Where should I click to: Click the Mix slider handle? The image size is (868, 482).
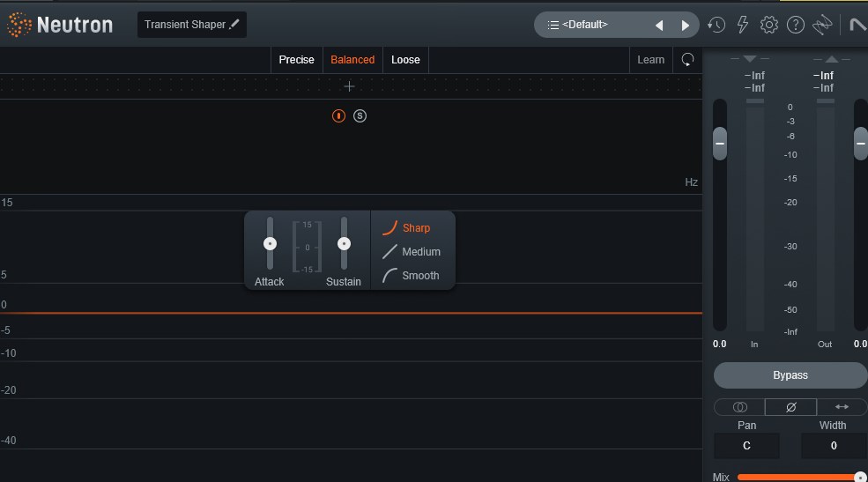click(860, 477)
